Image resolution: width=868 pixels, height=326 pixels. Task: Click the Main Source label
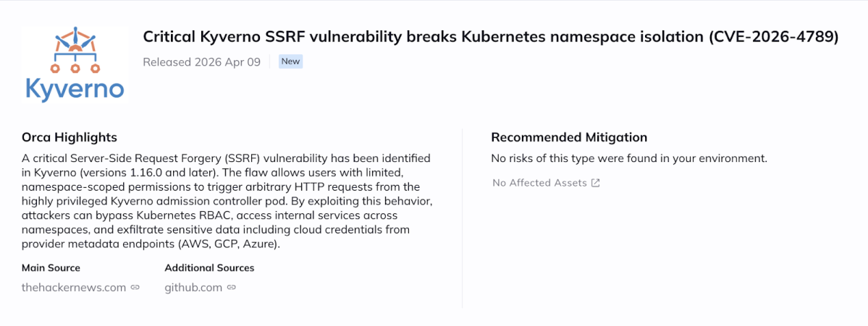point(51,267)
